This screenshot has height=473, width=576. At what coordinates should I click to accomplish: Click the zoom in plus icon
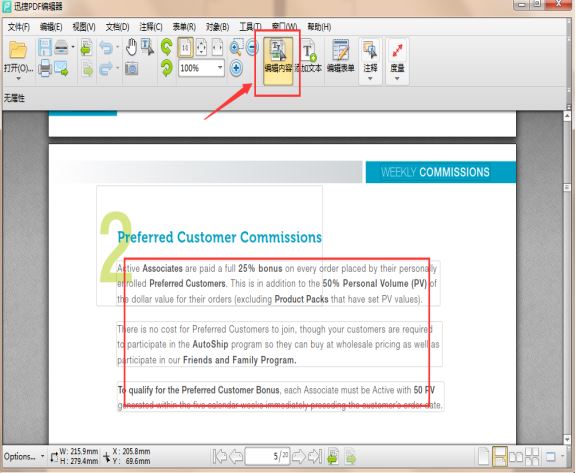[x=236, y=68]
